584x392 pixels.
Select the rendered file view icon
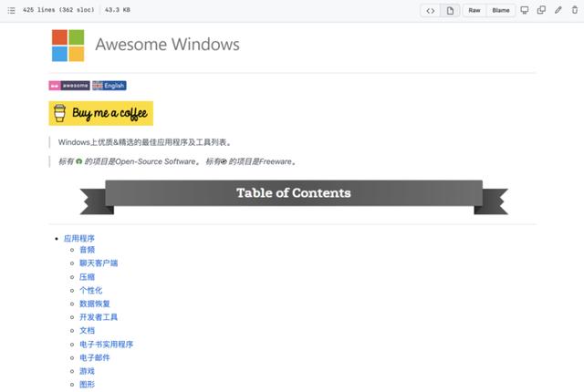click(450, 10)
